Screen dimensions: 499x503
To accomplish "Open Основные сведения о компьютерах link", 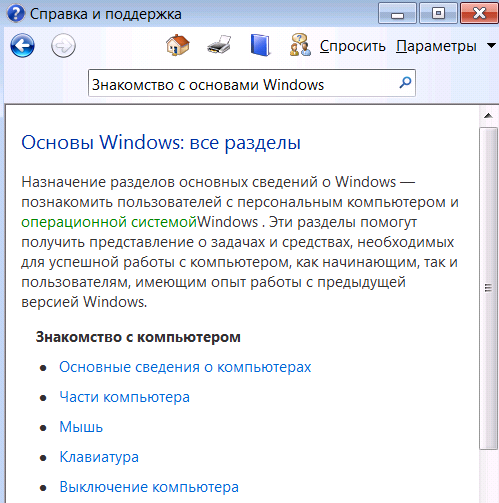I will [x=185, y=367].
